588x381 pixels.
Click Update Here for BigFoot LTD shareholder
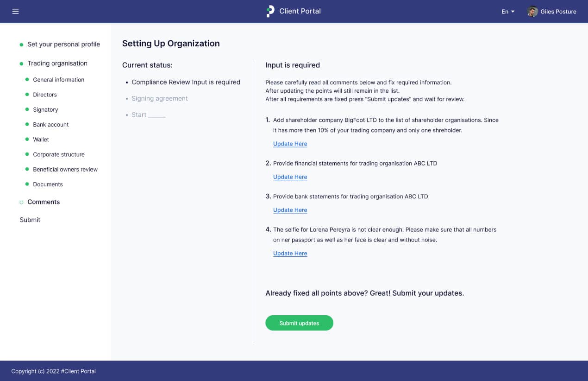290,144
